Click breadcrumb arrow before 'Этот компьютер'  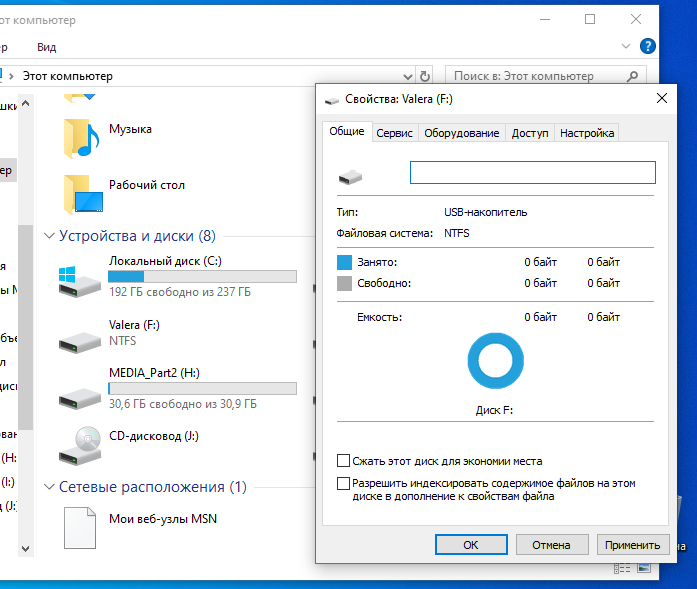coord(12,76)
